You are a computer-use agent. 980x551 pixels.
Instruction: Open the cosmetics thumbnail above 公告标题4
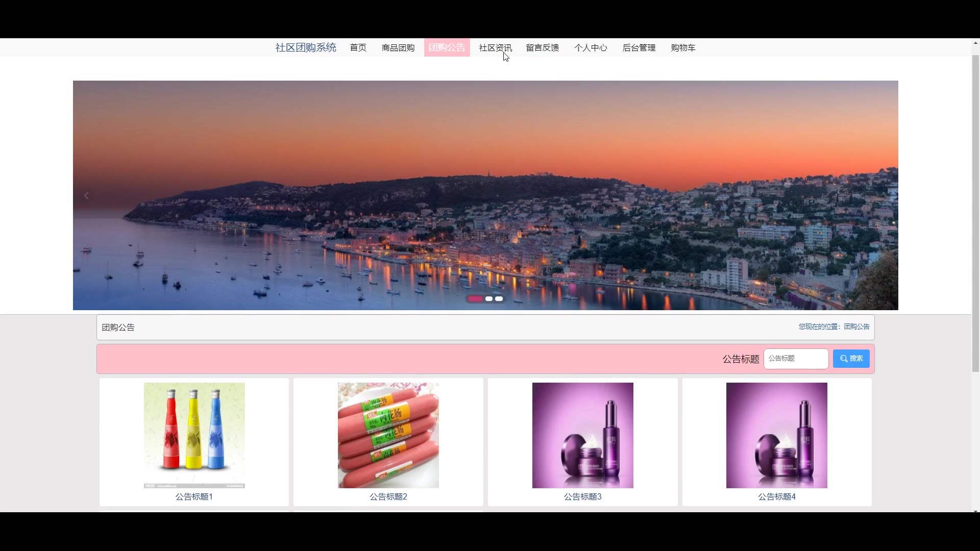pos(776,435)
